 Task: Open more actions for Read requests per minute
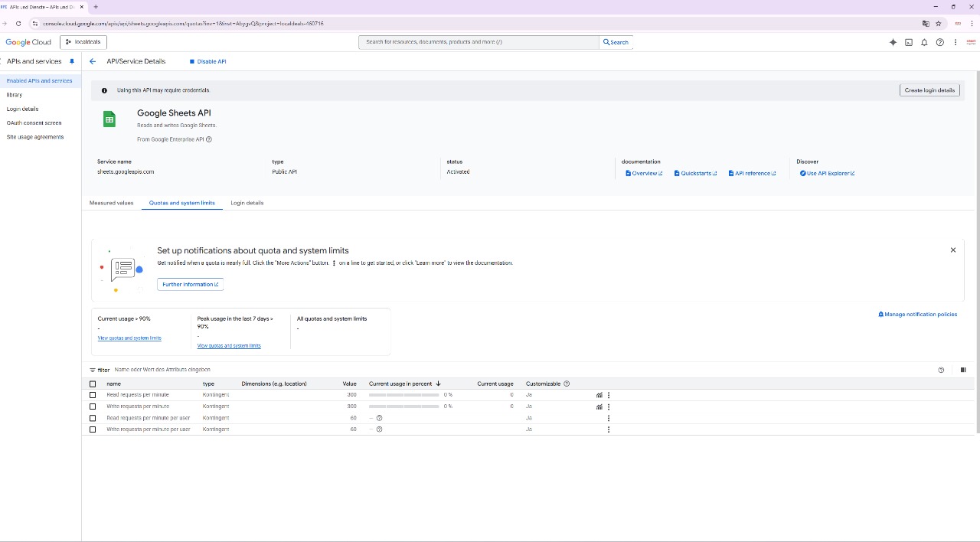(x=609, y=395)
